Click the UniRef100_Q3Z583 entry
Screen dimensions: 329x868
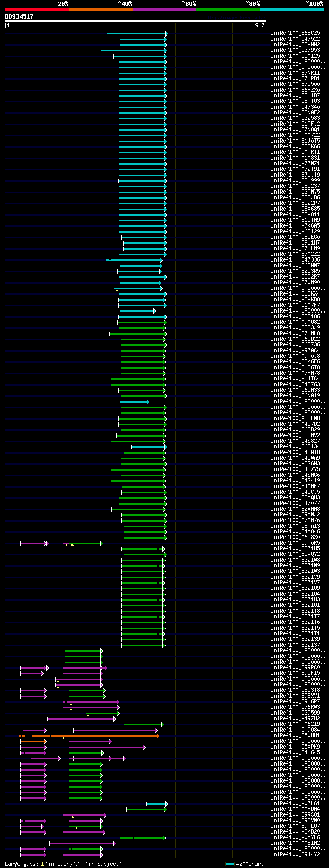[295, 118]
